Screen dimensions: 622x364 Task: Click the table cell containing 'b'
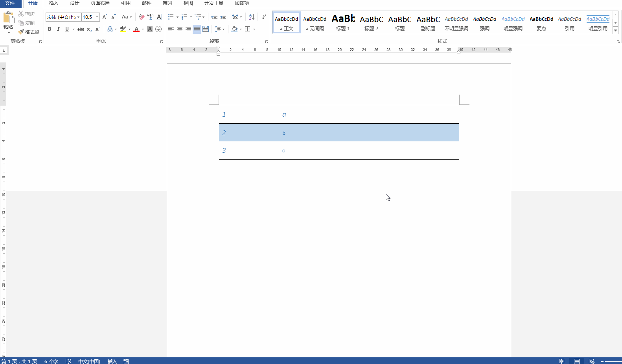pyautogui.click(x=284, y=133)
